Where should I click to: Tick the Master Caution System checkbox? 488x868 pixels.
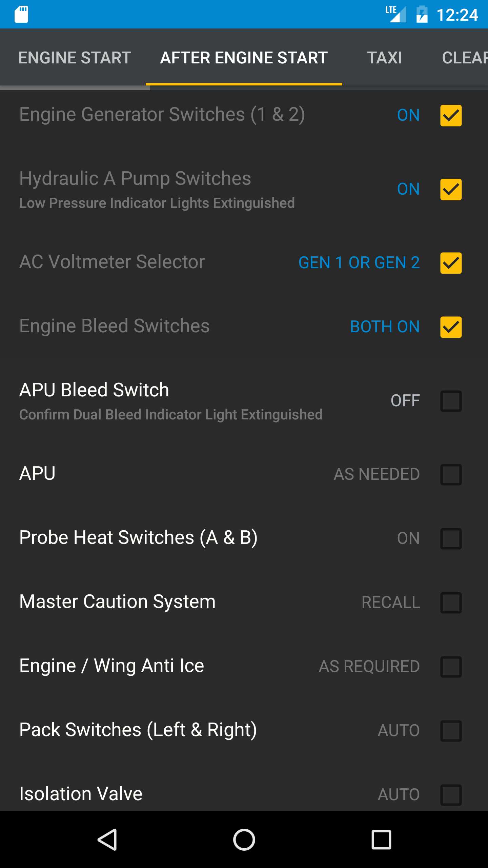[451, 603]
